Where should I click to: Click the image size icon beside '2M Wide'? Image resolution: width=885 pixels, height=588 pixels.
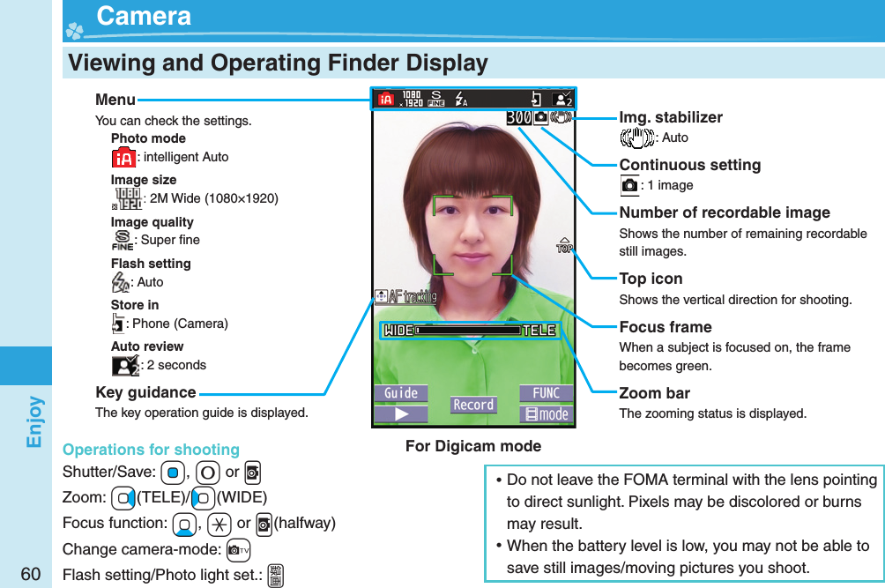click(127, 198)
